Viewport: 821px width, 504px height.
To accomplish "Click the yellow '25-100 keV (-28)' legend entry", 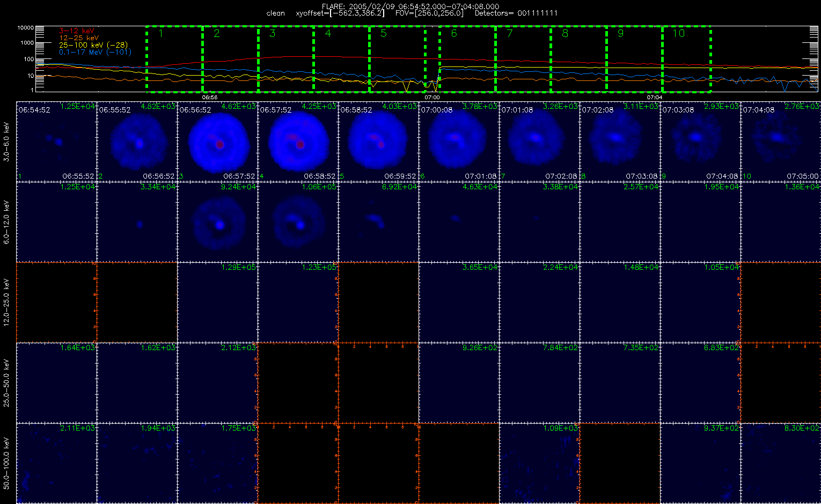I will click(x=93, y=45).
